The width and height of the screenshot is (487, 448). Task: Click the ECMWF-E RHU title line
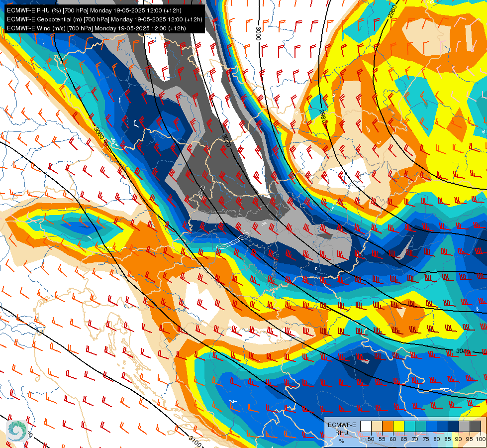coord(94,10)
